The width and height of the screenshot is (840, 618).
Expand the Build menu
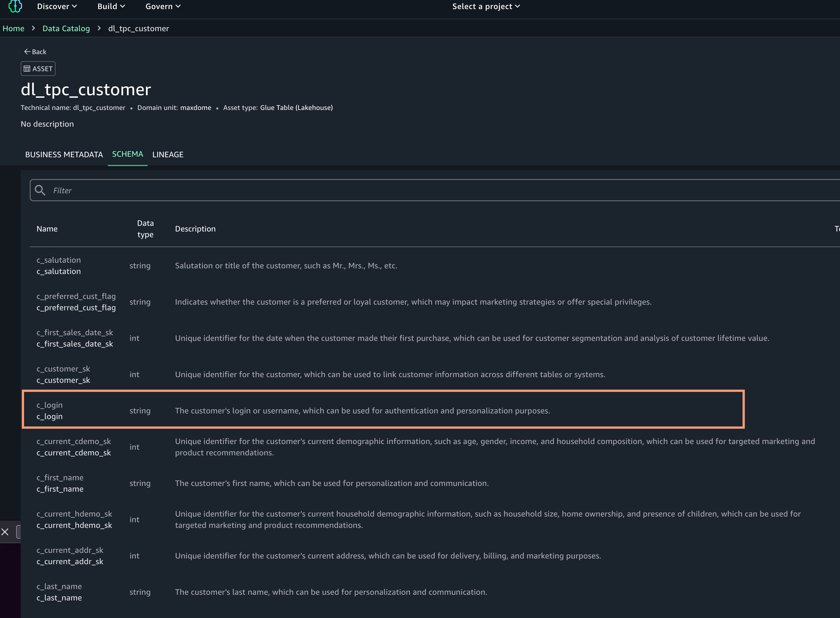[x=111, y=6]
